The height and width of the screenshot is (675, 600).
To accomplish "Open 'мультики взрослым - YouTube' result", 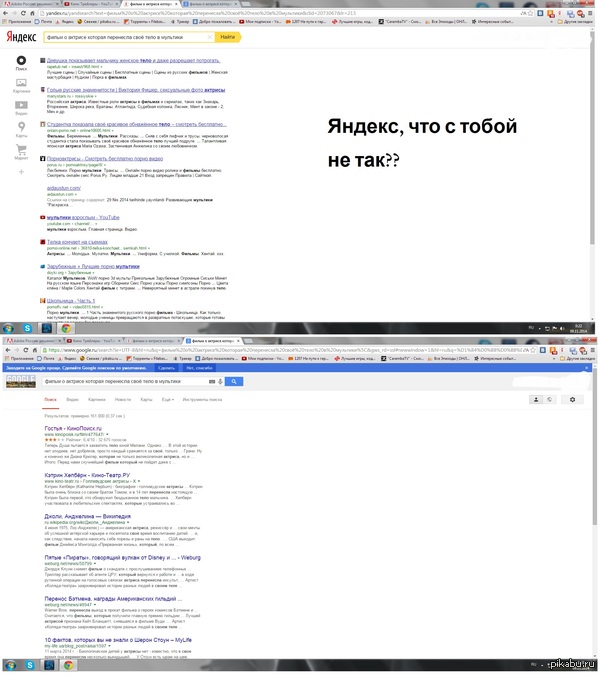I will [x=83, y=218].
